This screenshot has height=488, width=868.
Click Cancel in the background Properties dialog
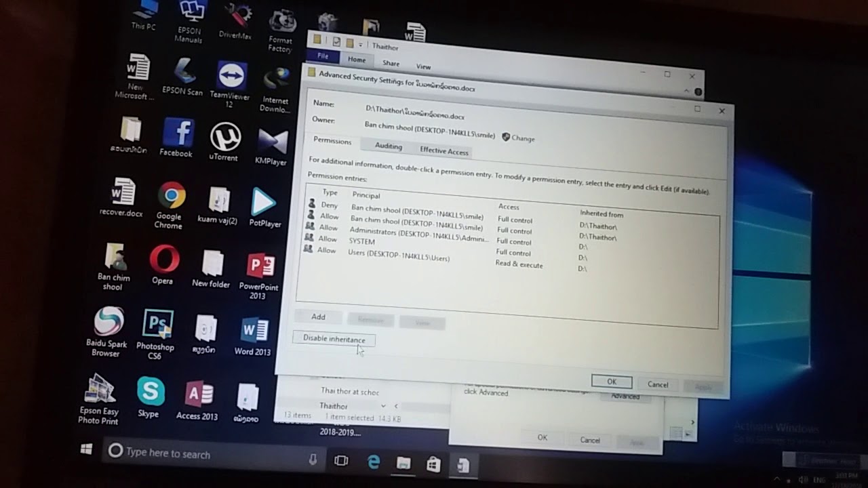click(590, 440)
